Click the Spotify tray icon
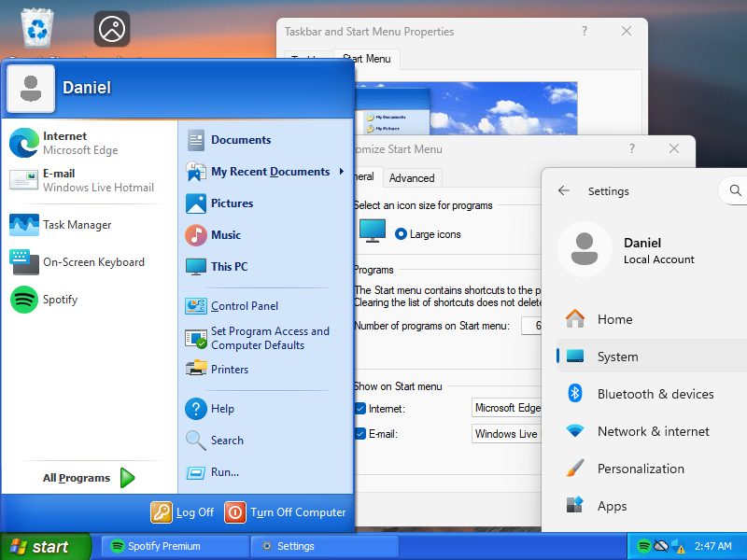This screenshot has width=747, height=560. click(x=643, y=546)
